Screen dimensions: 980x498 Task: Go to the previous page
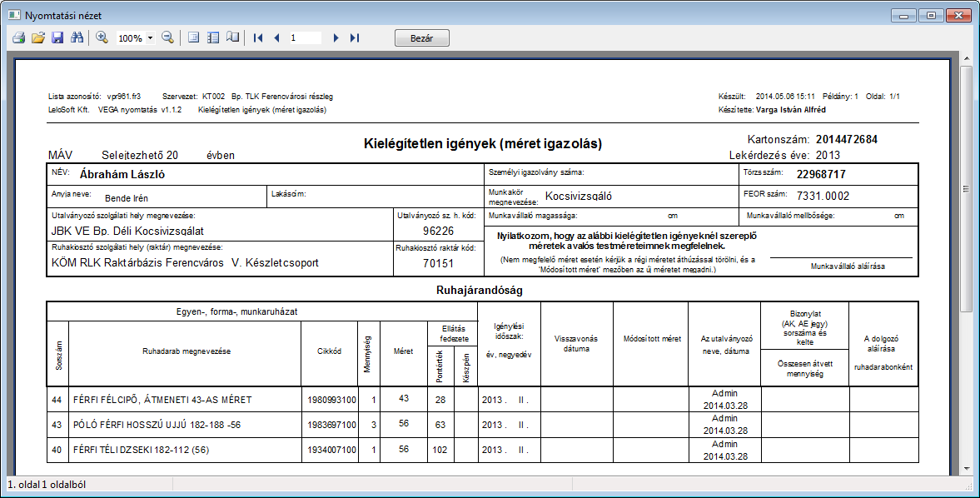click(x=276, y=38)
